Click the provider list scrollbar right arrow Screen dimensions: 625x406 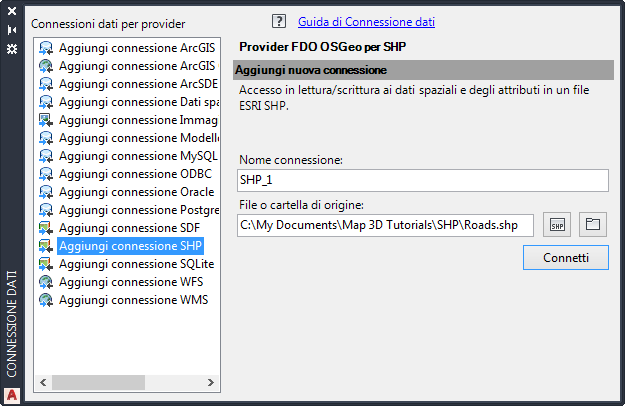(x=211, y=382)
